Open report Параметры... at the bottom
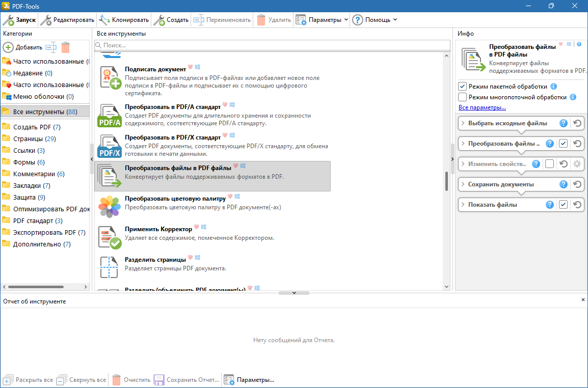The image size is (588, 388). click(x=249, y=380)
